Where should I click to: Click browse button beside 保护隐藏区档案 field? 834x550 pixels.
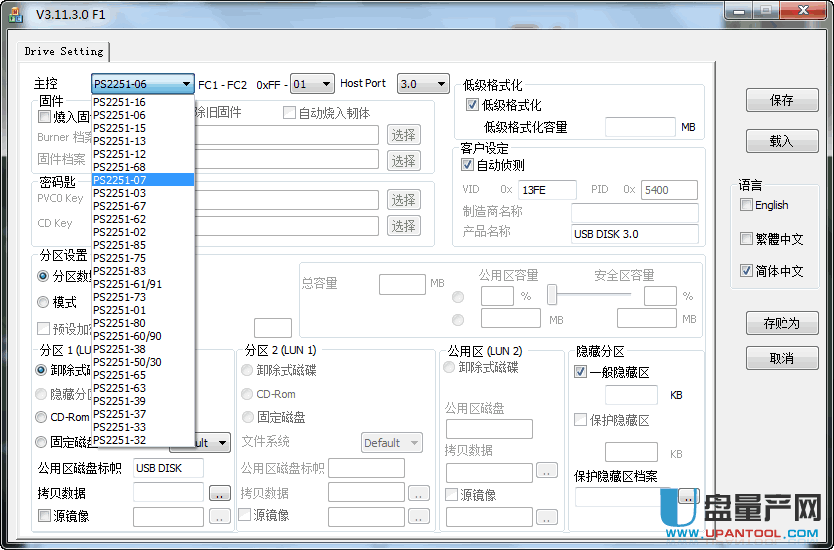(686, 495)
